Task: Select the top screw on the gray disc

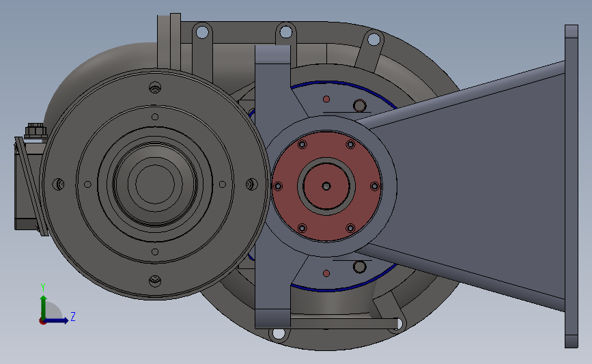Action: click(x=155, y=88)
